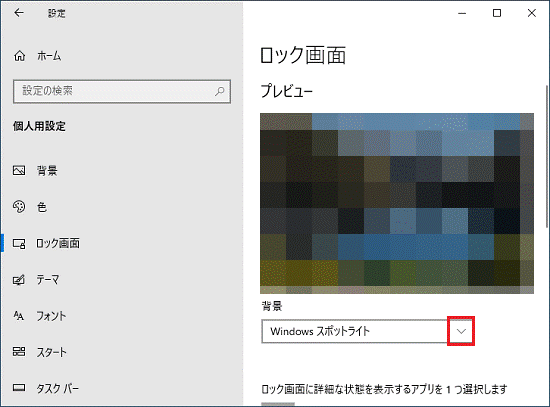Click the 色 palette icon
Image resolution: width=550 pixels, height=407 pixels.
point(19,207)
